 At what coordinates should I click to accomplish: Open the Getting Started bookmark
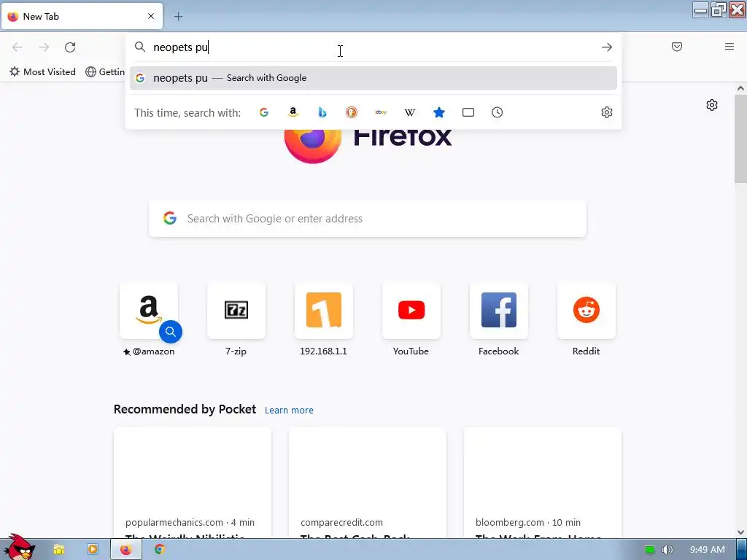tap(105, 72)
